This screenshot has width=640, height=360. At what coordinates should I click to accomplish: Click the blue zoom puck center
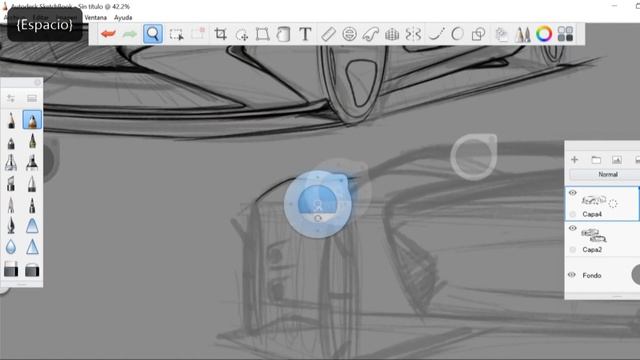[318, 204]
